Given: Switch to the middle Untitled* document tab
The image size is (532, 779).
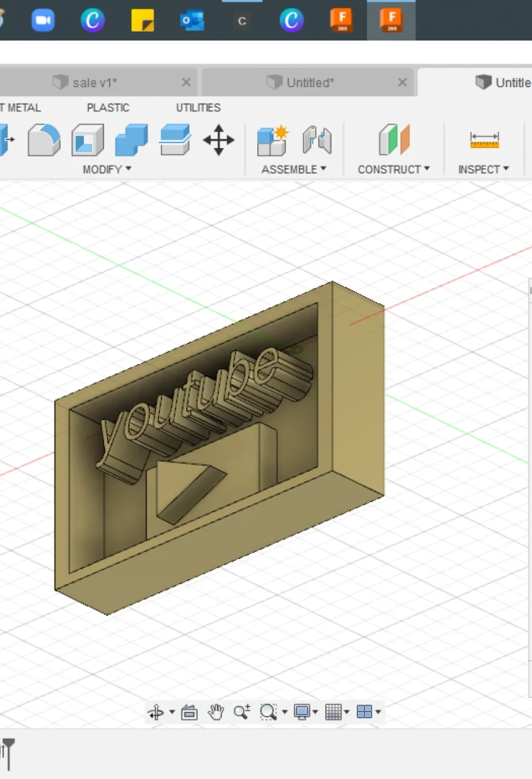Looking at the screenshot, I should pyautogui.click(x=308, y=82).
